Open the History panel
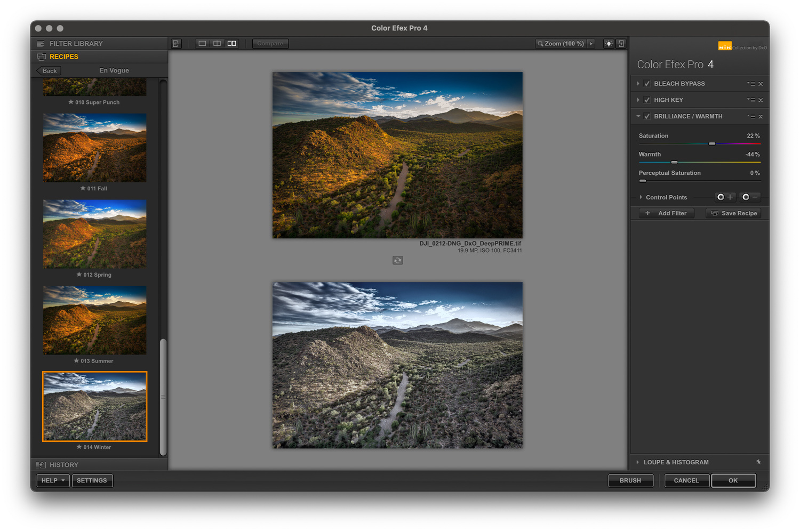The height and width of the screenshot is (532, 800). [x=63, y=465]
